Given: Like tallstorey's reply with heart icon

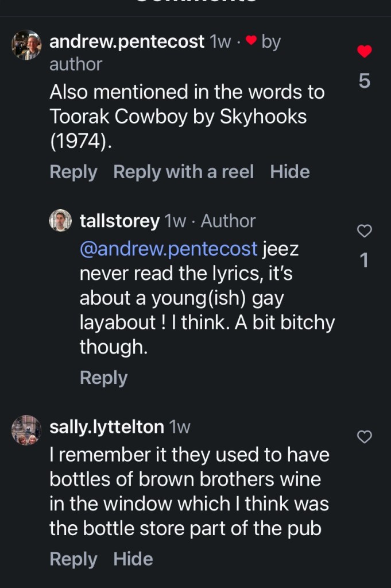Looking at the screenshot, I should [365, 231].
